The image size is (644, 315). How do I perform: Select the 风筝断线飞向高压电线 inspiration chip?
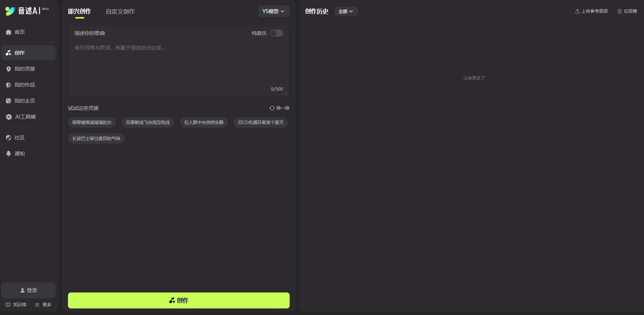148,123
